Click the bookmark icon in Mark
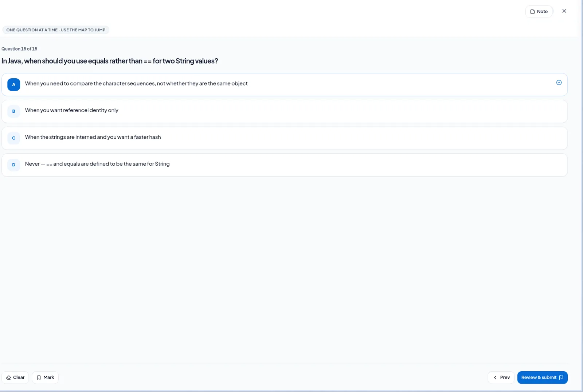 coord(39,378)
